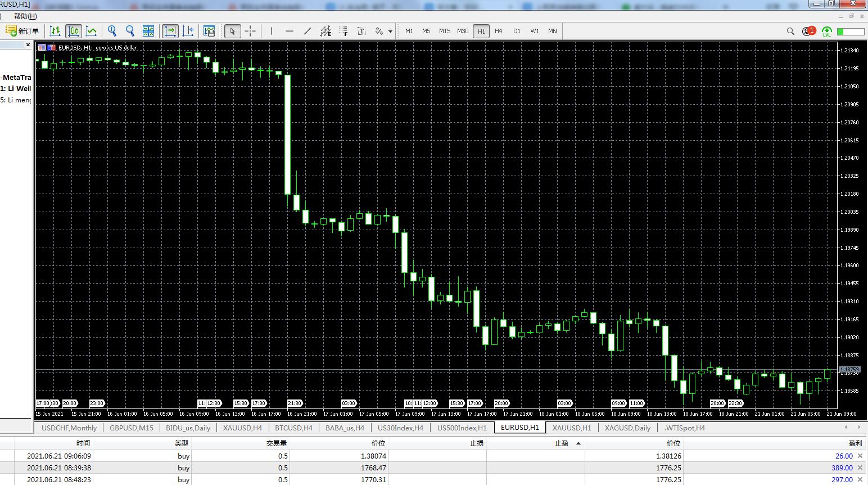This screenshot has width=868, height=485.
Task: Tile chart windows icon
Action: coord(148,31)
